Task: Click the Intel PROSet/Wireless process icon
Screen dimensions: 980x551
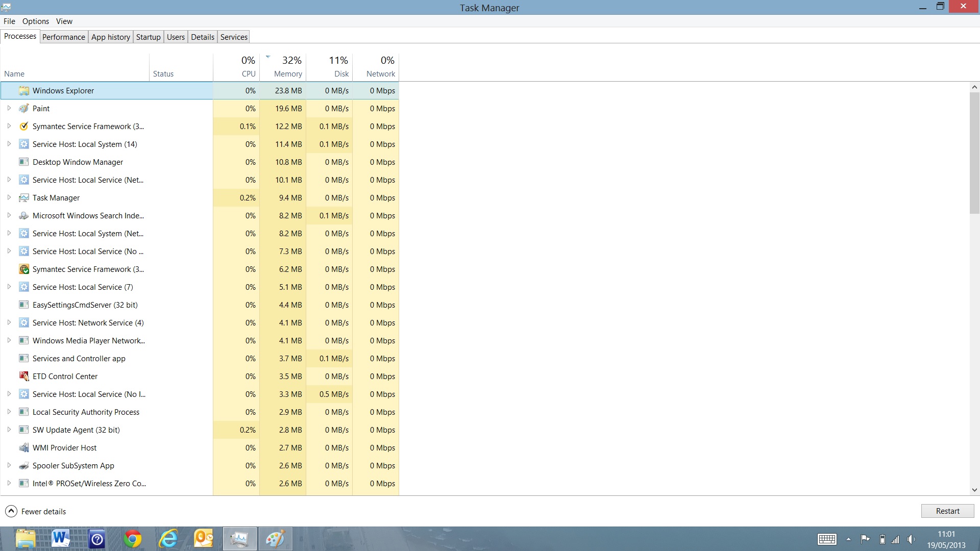Action: pyautogui.click(x=23, y=484)
